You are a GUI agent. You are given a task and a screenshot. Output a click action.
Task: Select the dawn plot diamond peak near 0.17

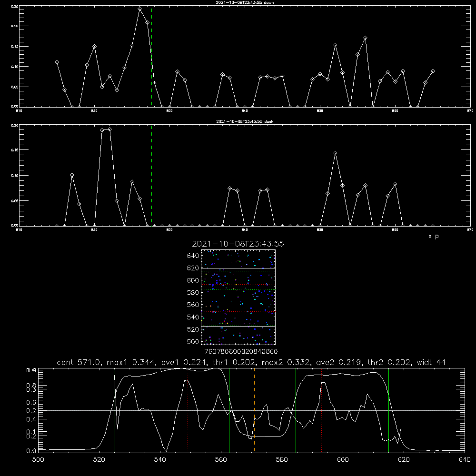point(365,38)
